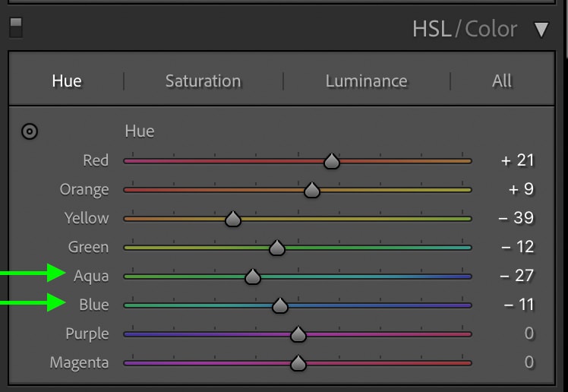Click the Magenta hue slider handle
The height and width of the screenshot is (392, 568).
[298, 363]
